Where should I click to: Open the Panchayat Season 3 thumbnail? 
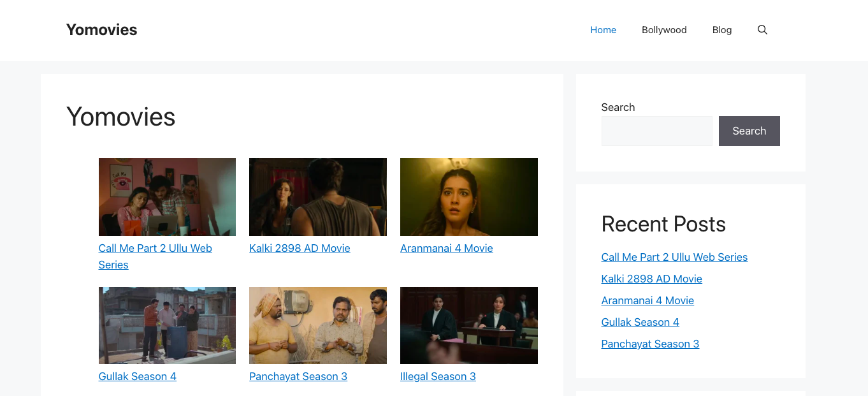318,325
